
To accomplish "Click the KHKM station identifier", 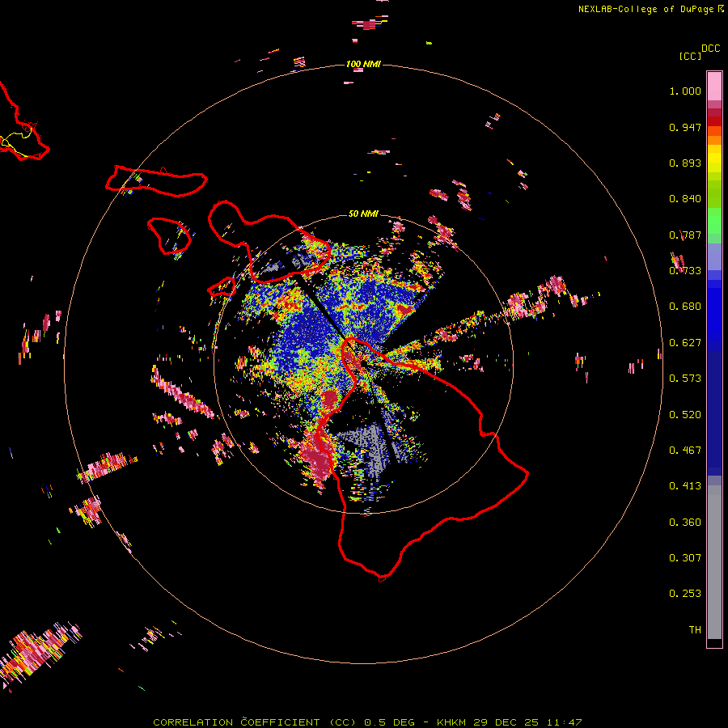I will coord(452,722).
